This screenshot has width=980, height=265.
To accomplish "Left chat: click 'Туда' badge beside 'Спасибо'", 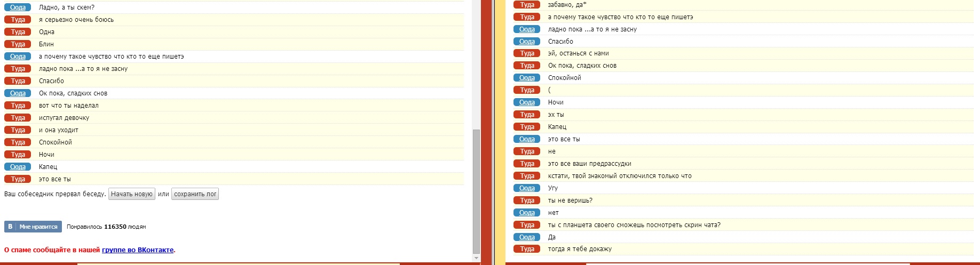I will (x=18, y=81).
